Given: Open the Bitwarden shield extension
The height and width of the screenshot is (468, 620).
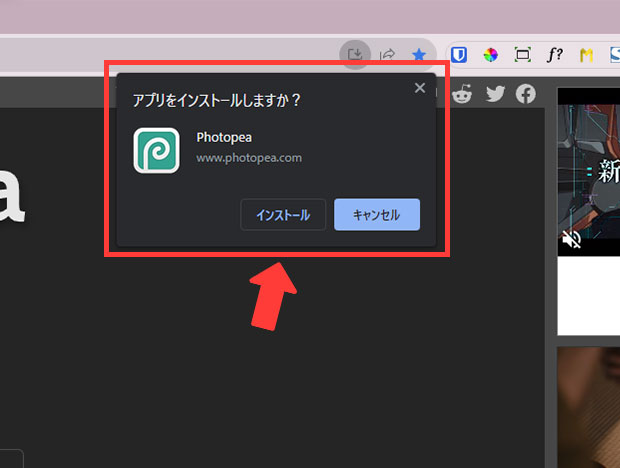Looking at the screenshot, I should tap(459, 55).
